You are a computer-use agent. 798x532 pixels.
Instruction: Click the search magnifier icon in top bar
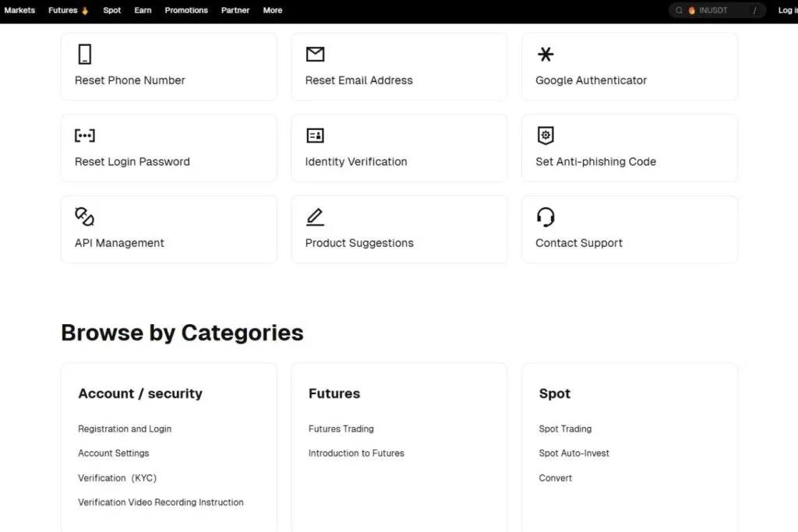679,10
